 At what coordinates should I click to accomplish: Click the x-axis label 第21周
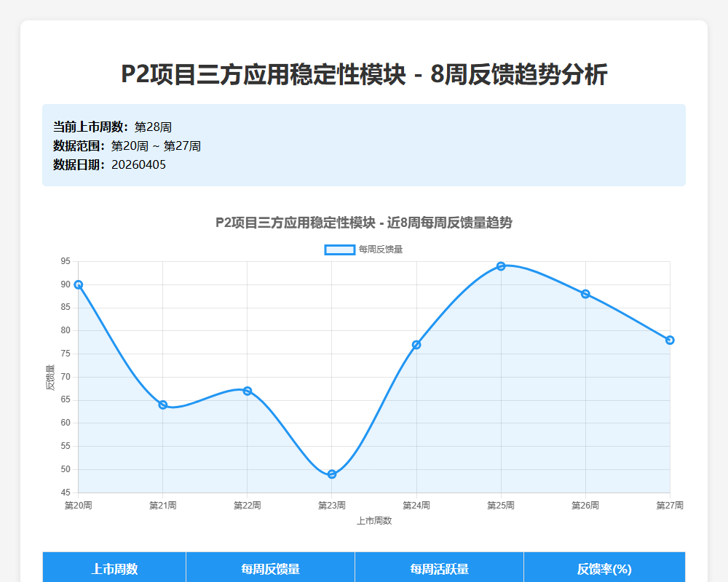(x=163, y=506)
